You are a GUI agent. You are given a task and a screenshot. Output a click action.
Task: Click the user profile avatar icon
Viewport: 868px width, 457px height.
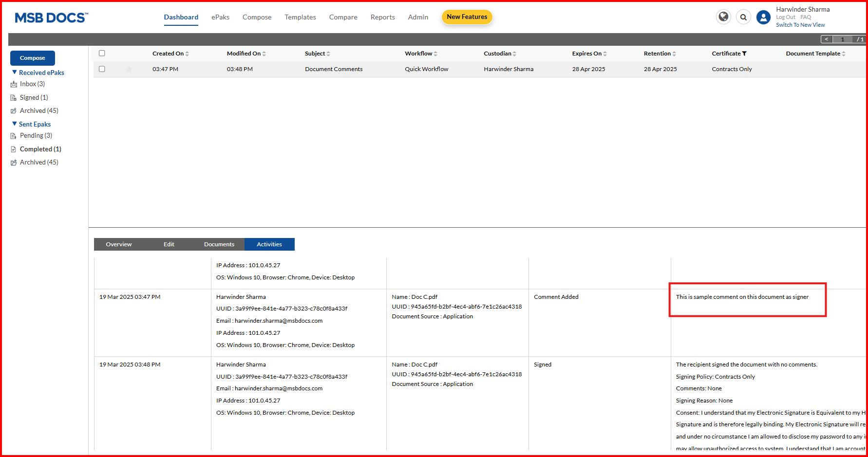763,18
